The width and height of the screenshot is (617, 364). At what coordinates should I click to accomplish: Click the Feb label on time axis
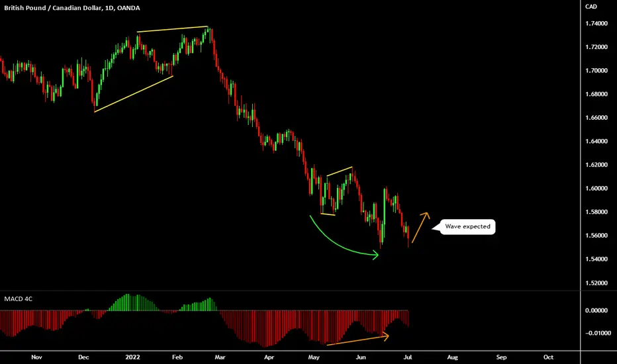tap(177, 357)
